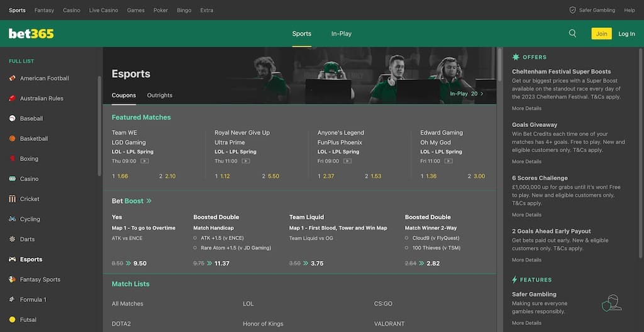Click the sidebar sports list scrollbar
The width and height of the screenshot is (644, 332).
[99, 126]
